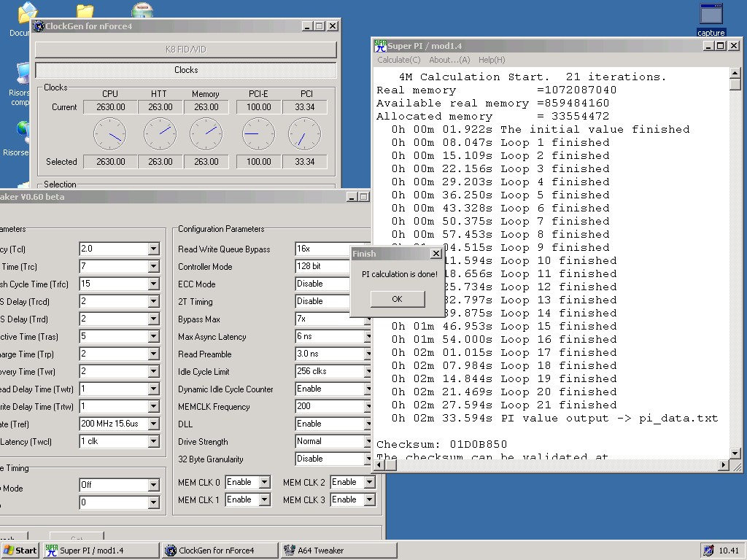Open the About...(A) menu in Super PI
747x560 pixels.
point(449,60)
